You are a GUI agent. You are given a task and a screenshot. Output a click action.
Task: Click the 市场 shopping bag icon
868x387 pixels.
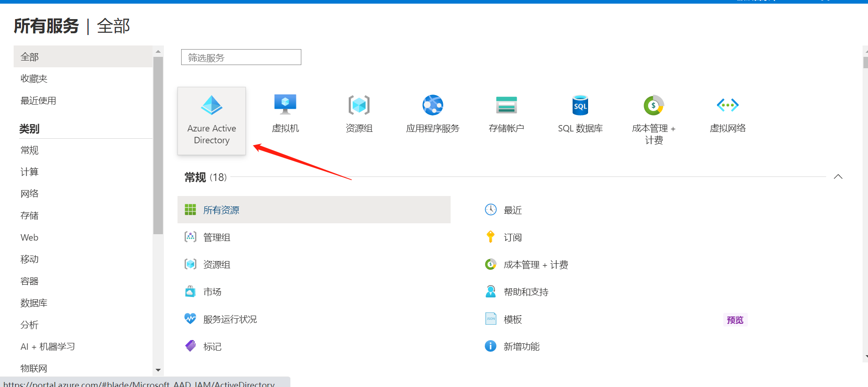coord(190,292)
